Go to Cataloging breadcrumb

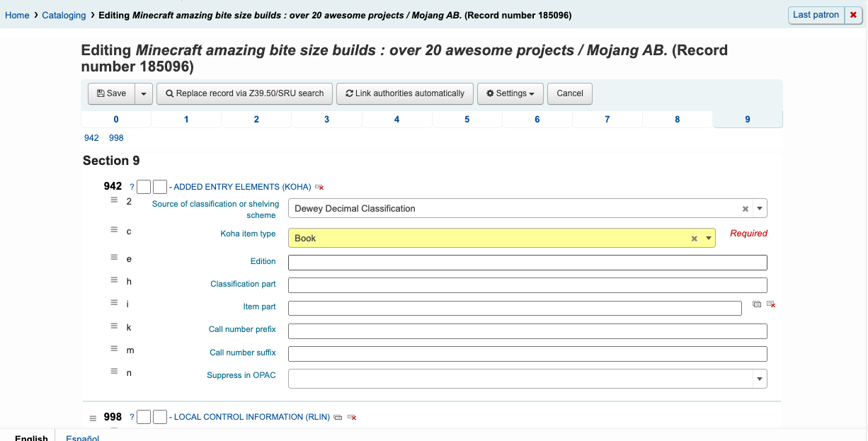coord(64,15)
